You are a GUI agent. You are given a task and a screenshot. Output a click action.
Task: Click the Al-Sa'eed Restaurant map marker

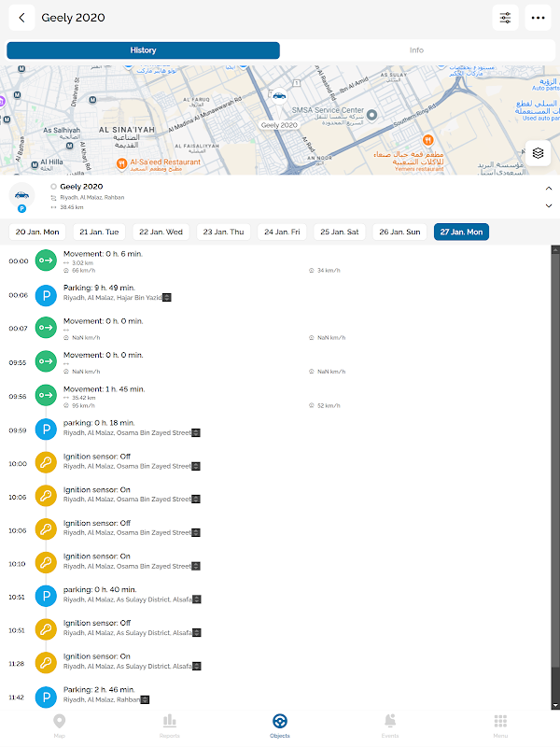coord(122,164)
